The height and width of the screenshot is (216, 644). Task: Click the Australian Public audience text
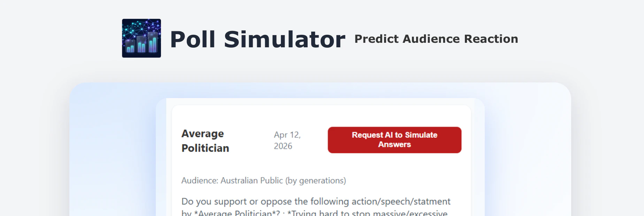[252, 181]
